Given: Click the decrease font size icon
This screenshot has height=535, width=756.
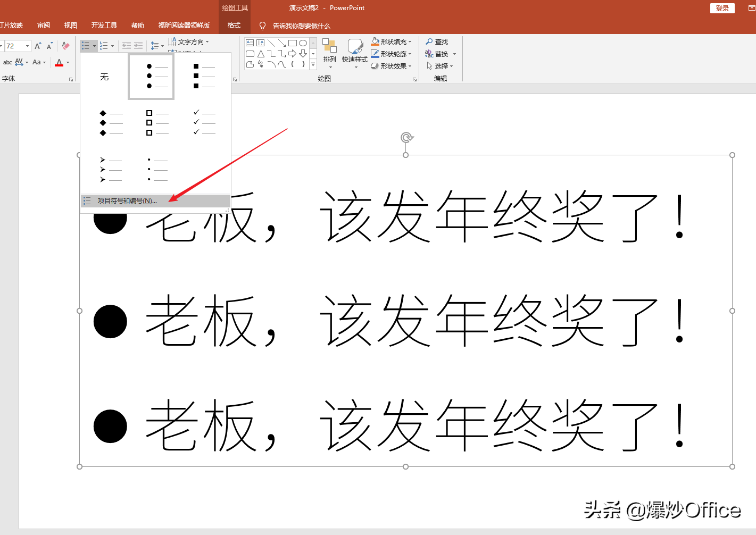Looking at the screenshot, I should pyautogui.click(x=49, y=46).
